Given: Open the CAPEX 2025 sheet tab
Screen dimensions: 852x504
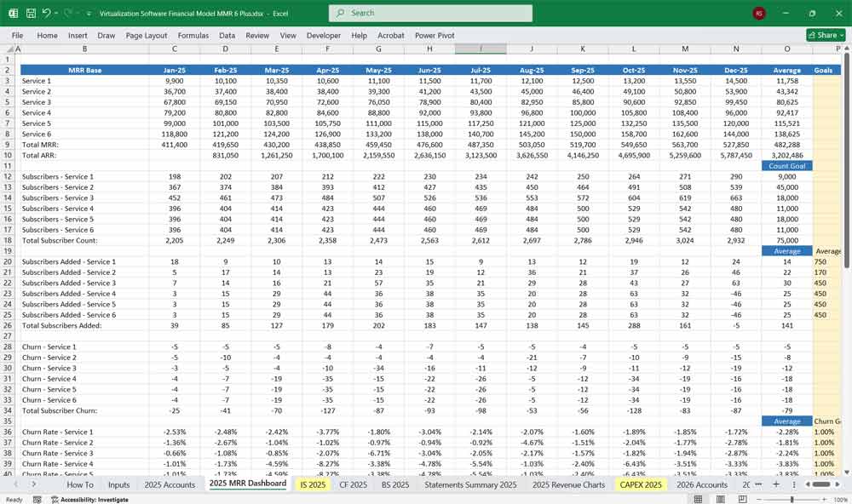Looking at the screenshot, I should [x=641, y=484].
